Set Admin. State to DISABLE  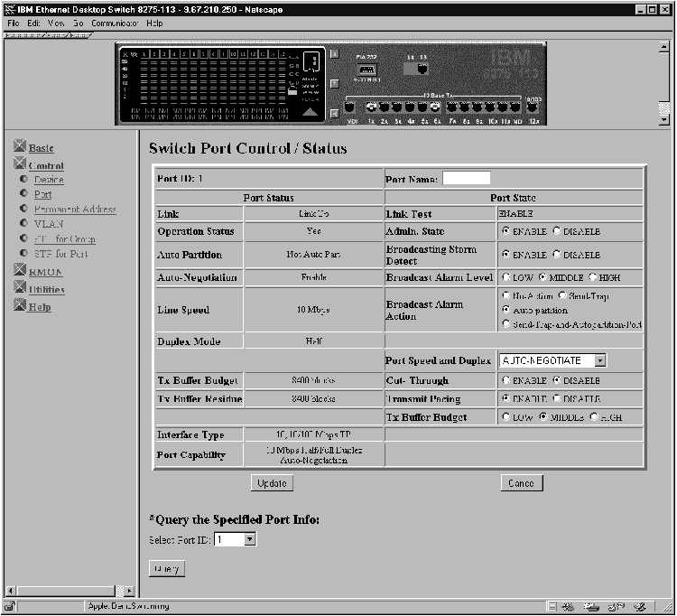click(557, 230)
